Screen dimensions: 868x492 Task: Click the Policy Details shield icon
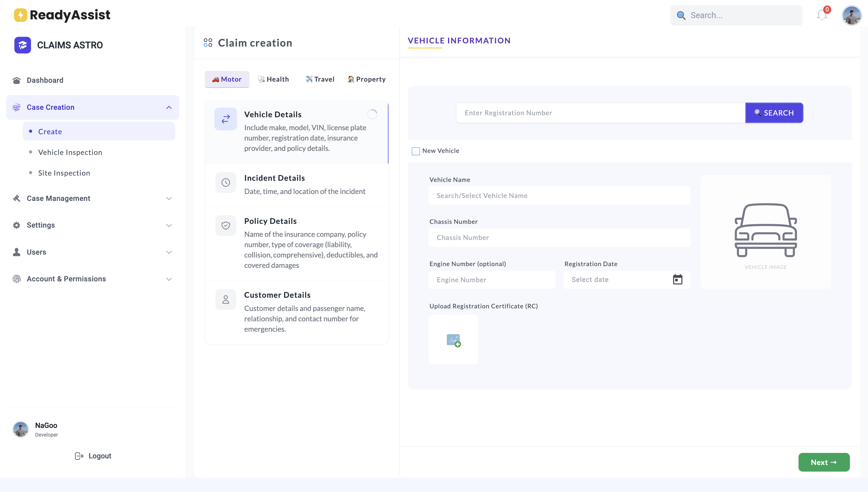(225, 225)
